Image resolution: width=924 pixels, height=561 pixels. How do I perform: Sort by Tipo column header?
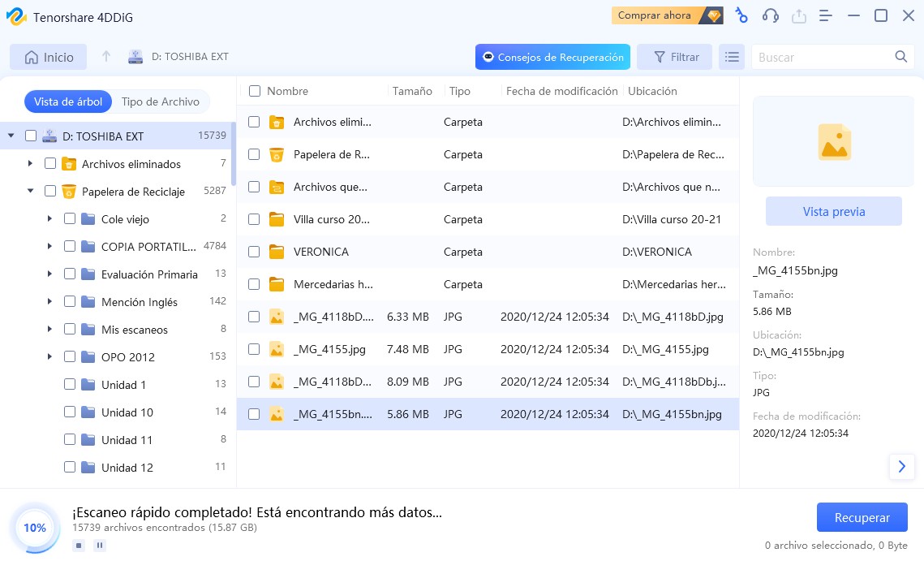460,91
